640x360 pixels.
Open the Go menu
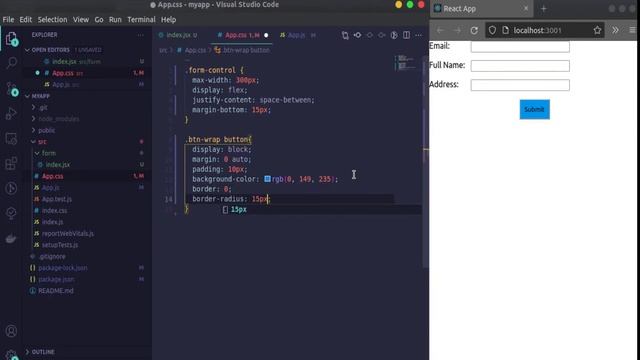tap(99, 20)
